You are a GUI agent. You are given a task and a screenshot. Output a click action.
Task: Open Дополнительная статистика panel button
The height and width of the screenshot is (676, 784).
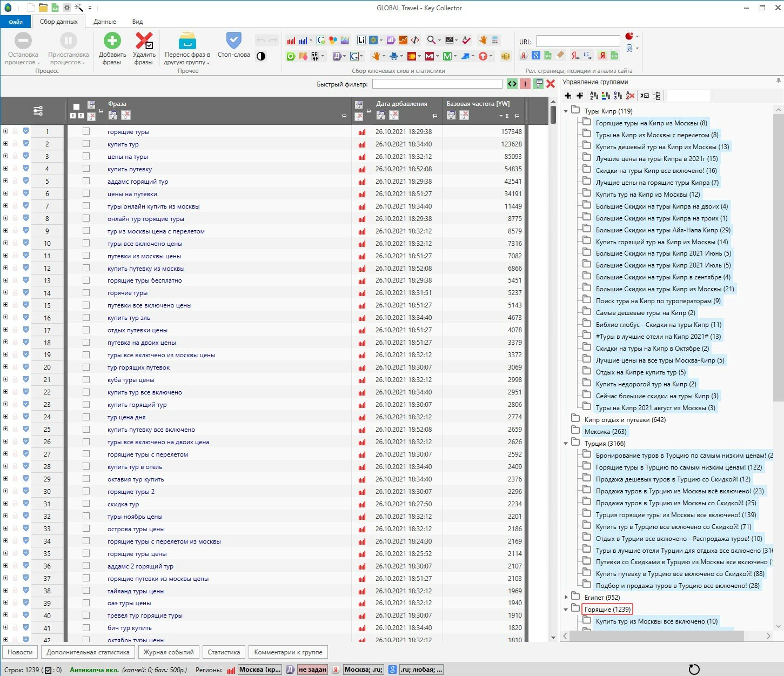88,652
